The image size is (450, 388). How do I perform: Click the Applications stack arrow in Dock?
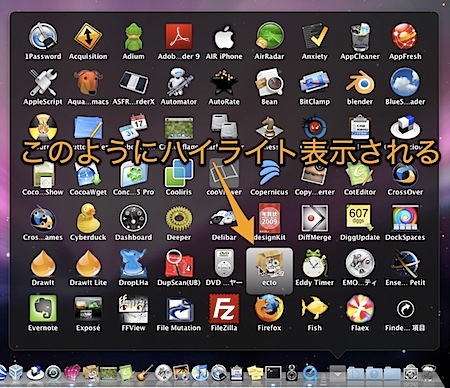coord(337,373)
